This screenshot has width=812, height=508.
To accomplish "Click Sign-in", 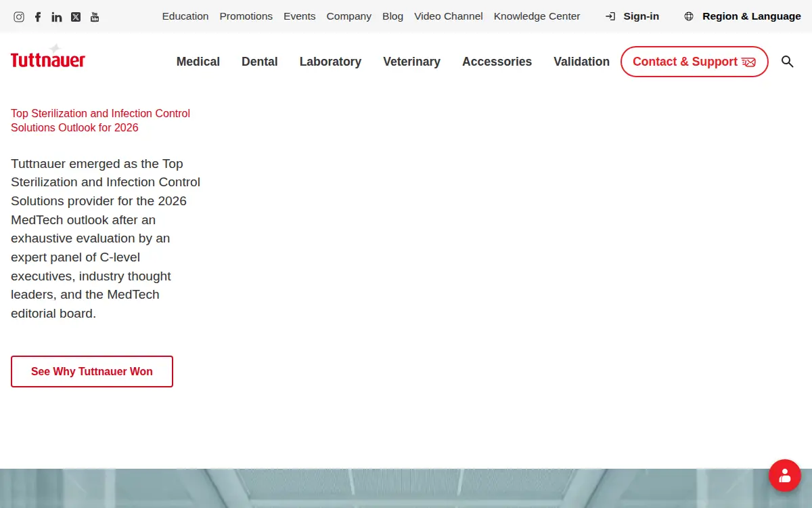I will [632, 16].
